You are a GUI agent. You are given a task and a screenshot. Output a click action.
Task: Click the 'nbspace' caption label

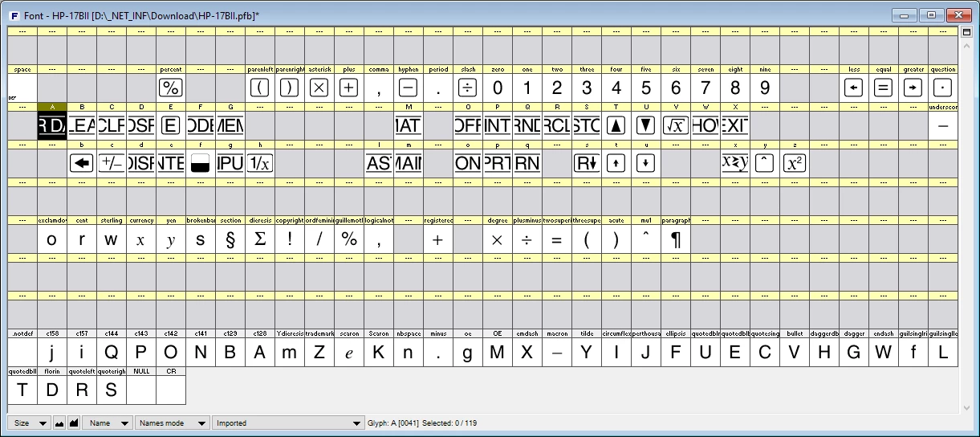[409, 333]
